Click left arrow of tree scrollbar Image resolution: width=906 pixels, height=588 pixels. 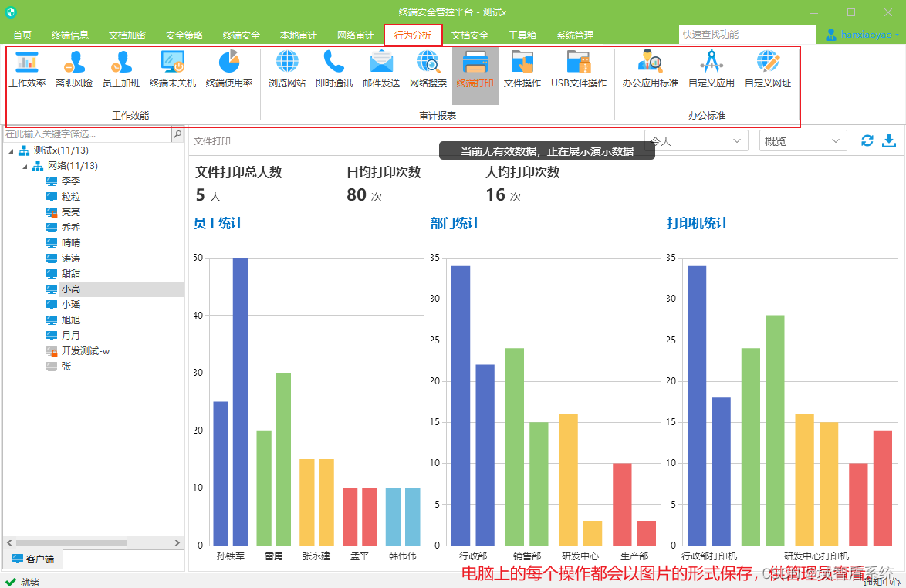point(9,543)
